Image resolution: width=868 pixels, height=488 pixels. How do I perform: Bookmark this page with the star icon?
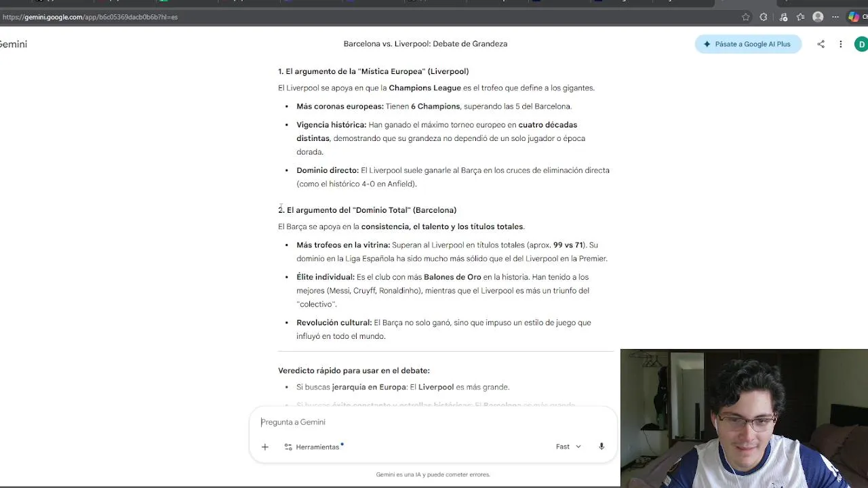746,17
